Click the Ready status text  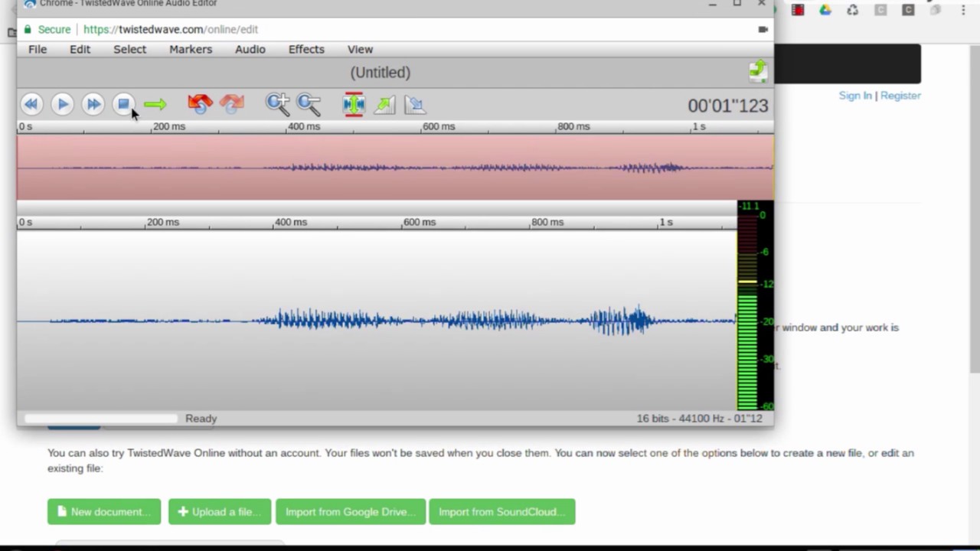(201, 419)
